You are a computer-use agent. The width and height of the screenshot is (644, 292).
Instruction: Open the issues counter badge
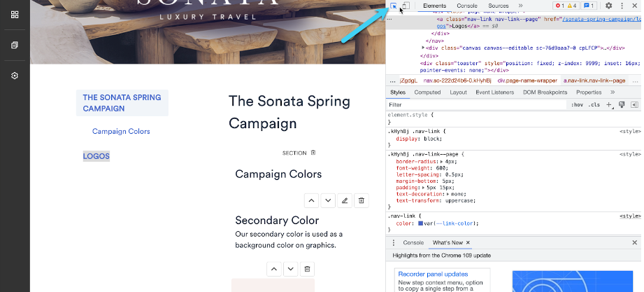point(589,6)
